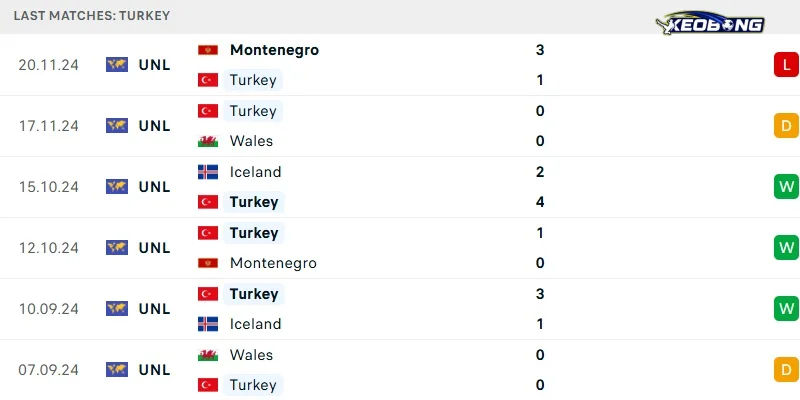Click the green W badge for 15.10.24
Image resolution: width=800 pixels, height=400 pixels.
(x=786, y=187)
